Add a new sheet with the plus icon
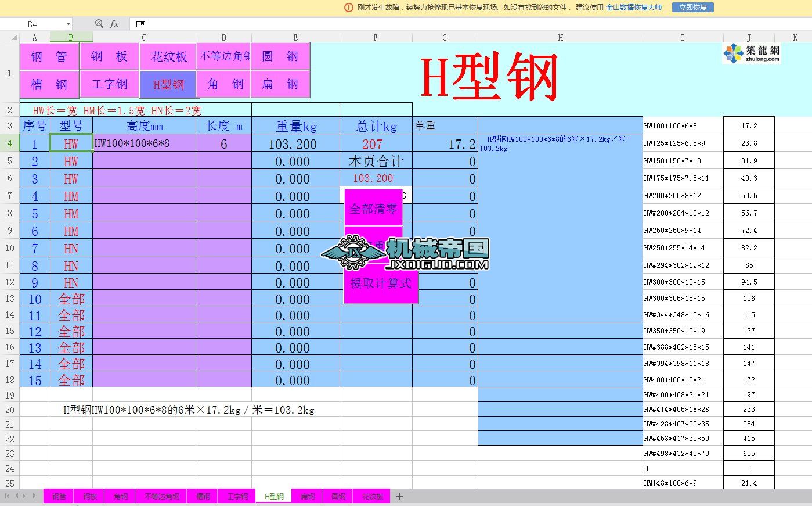Image resolution: width=812 pixels, height=506 pixels. (399, 496)
